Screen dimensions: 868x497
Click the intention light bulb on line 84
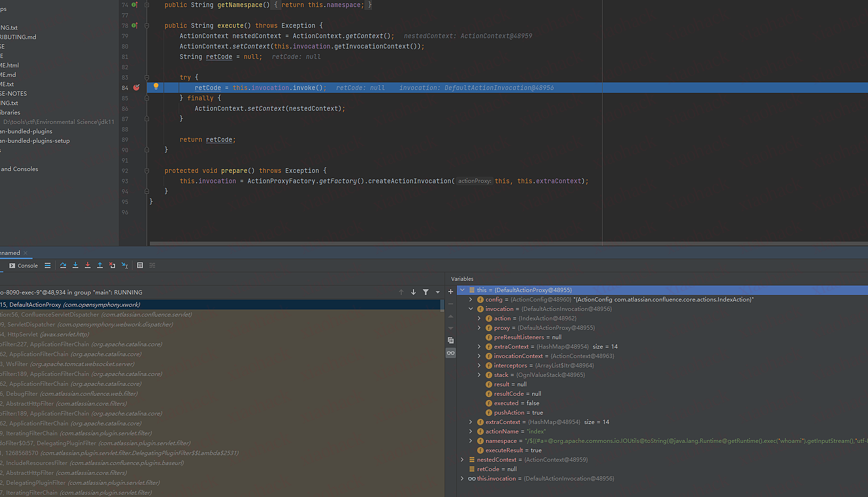point(156,87)
